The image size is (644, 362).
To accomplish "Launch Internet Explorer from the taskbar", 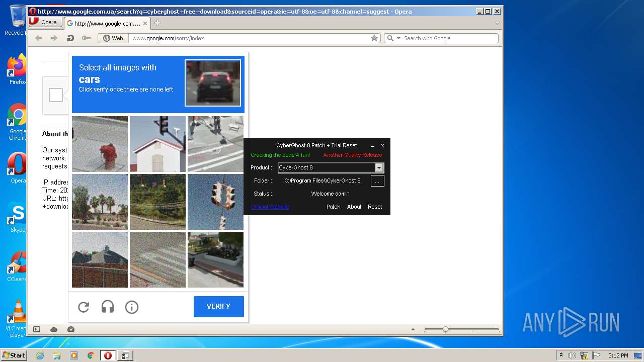I will coord(40,355).
